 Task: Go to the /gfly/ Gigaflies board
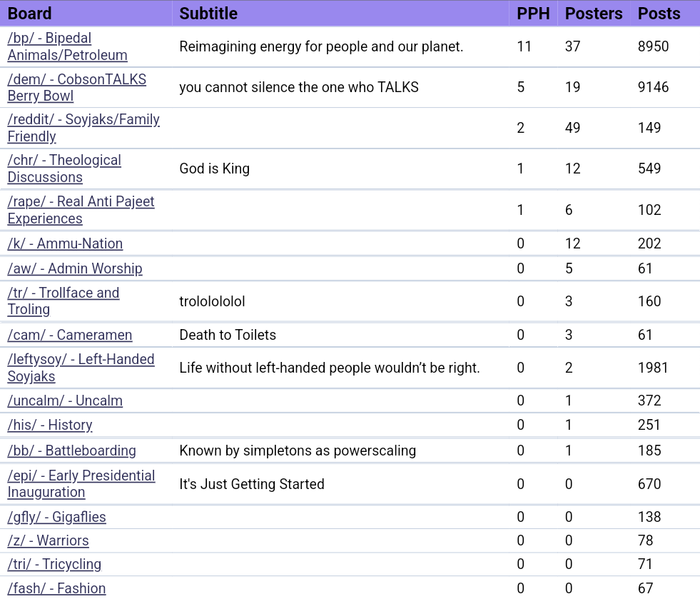click(56, 517)
